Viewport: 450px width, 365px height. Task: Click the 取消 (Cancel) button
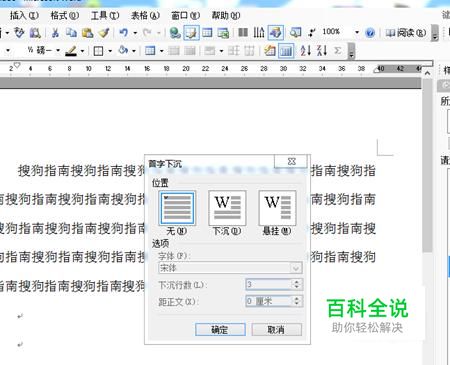click(276, 330)
